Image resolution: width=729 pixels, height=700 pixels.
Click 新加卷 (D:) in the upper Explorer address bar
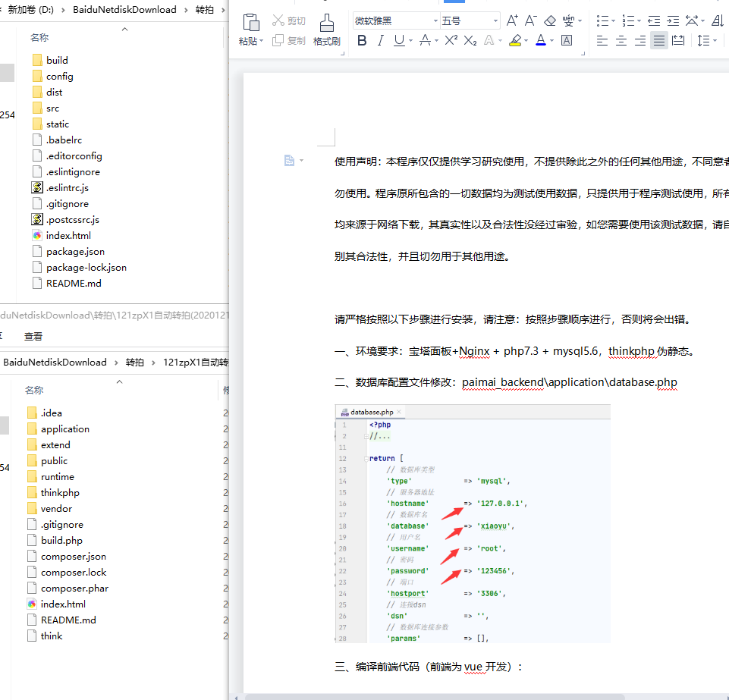(30, 9)
